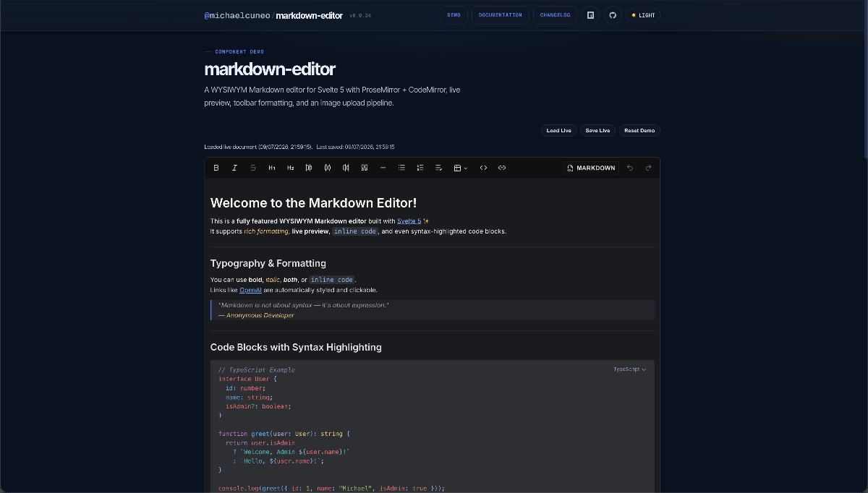Insert a task checklist
Screen dimensions: 868x493
(x=438, y=168)
